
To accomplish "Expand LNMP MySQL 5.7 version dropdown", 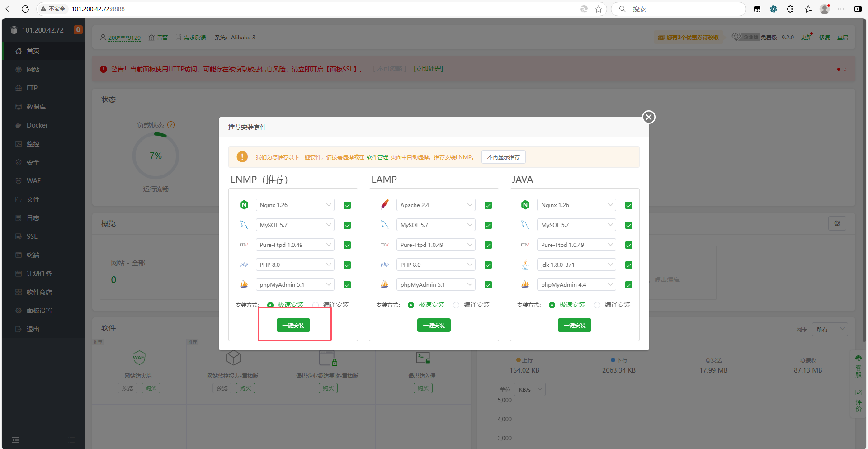I will point(295,225).
